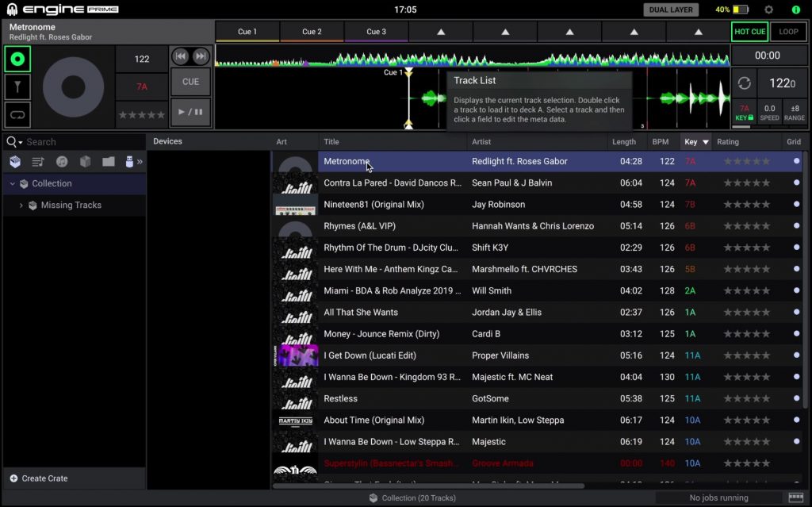Viewport: 812px width, 507px height.
Task: Open the playlists library view icon
Action: tap(38, 162)
